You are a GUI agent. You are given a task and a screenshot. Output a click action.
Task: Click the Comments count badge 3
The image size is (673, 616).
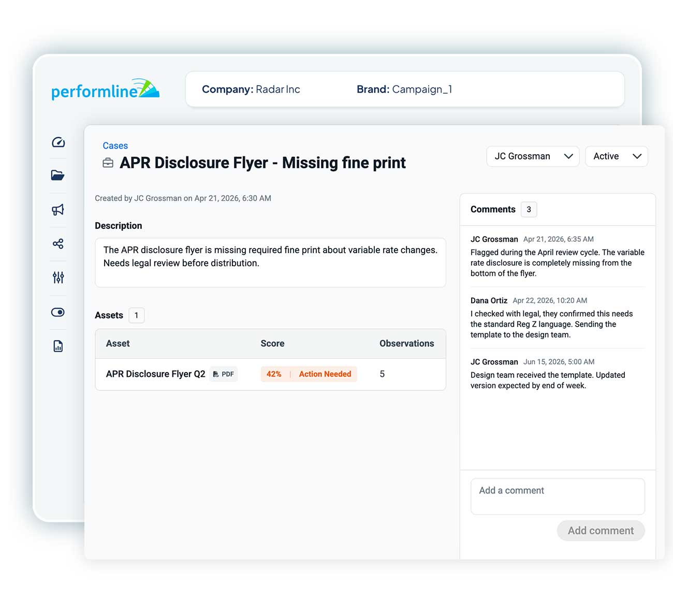tap(529, 210)
